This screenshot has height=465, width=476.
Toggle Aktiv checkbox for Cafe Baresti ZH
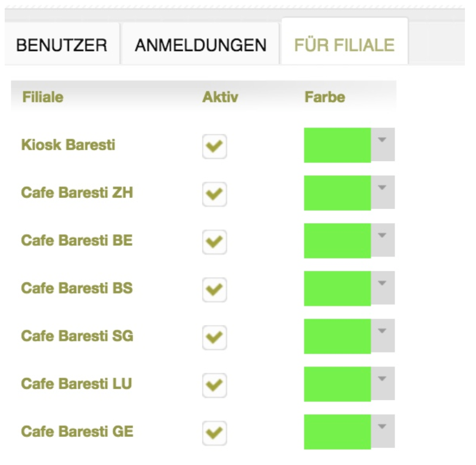click(214, 194)
